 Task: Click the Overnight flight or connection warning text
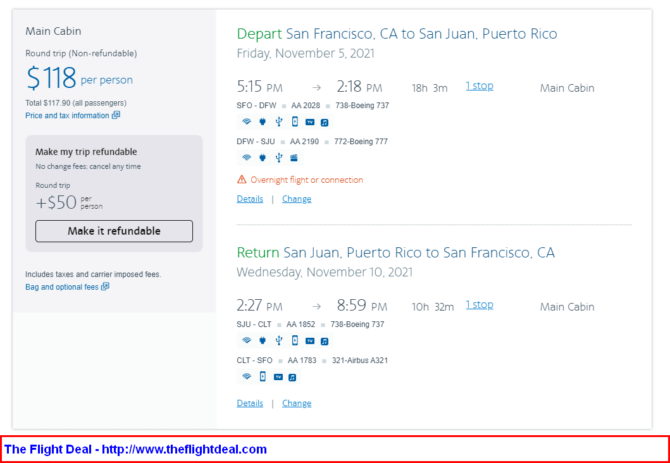click(x=307, y=180)
